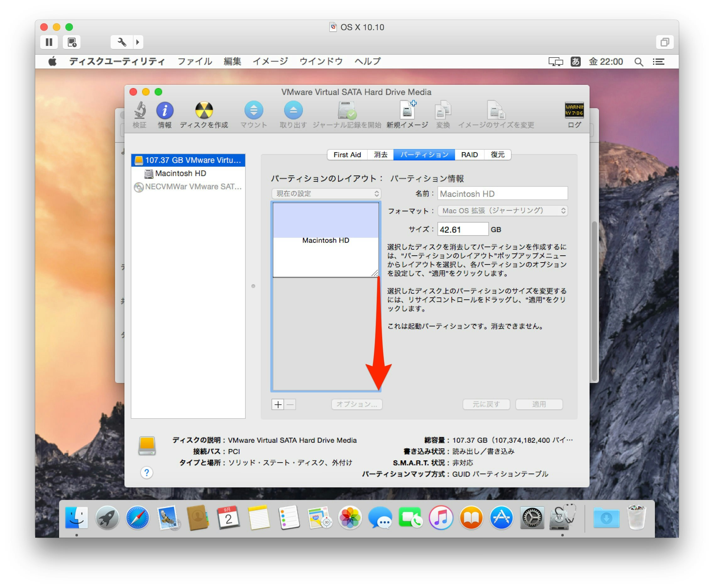This screenshot has height=588, width=714.
Task: Click the 適用 (Apply) button
Action: coord(539,404)
